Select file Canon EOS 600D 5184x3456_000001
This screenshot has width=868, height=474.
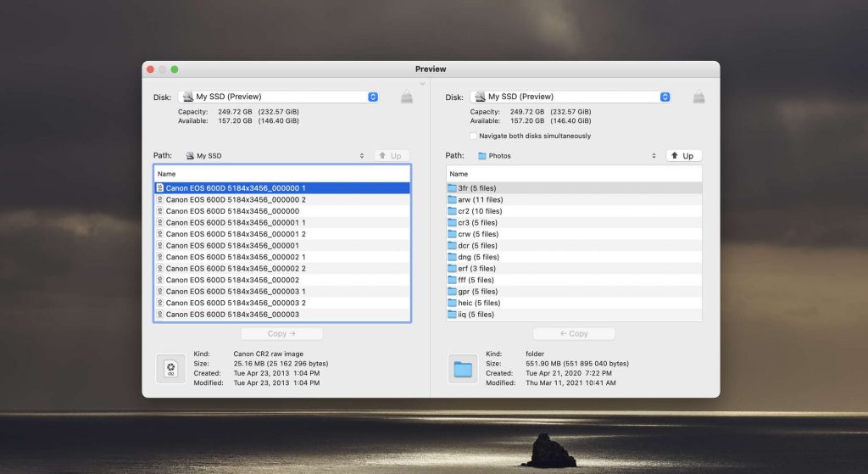232,245
